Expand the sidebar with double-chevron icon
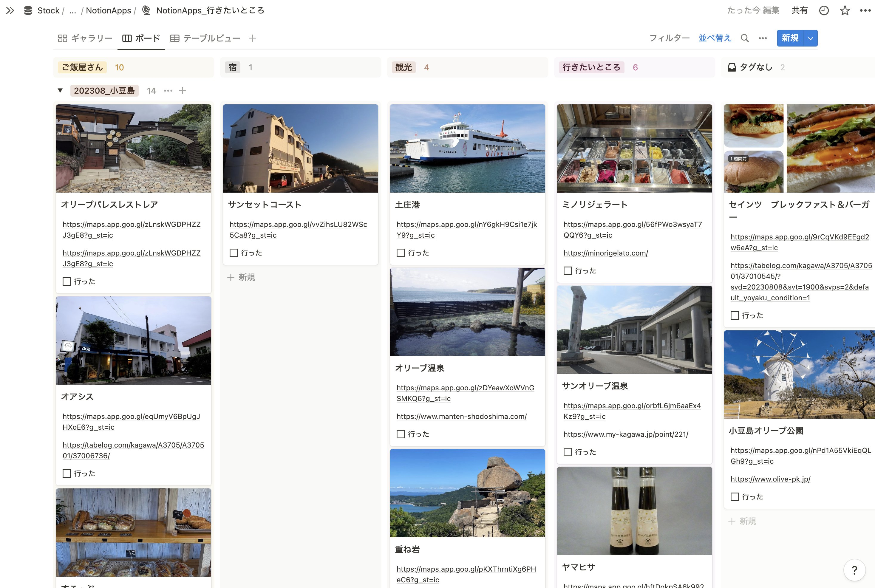The image size is (875, 588). [x=10, y=10]
